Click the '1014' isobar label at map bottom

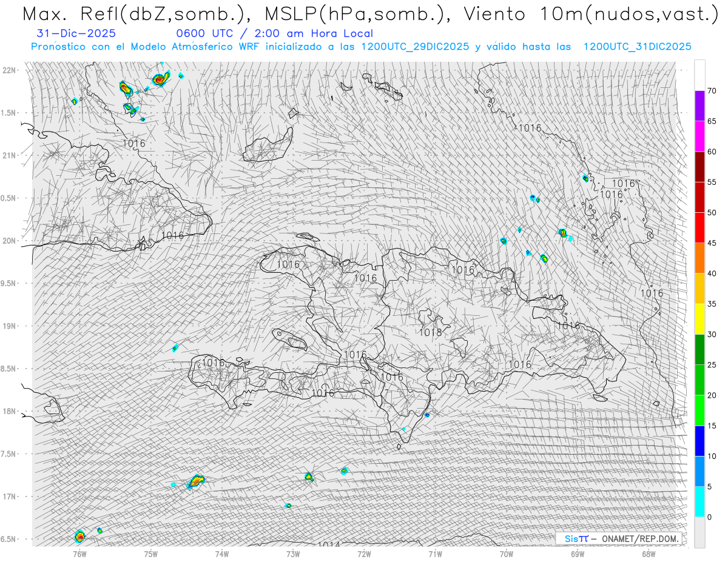click(x=328, y=544)
